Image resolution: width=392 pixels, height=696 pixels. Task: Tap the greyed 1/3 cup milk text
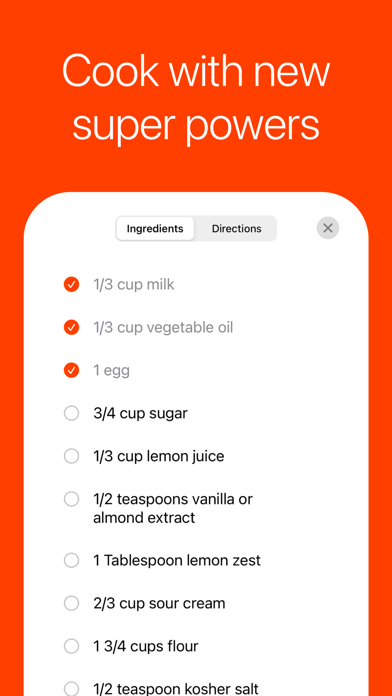click(x=134, y=284)
